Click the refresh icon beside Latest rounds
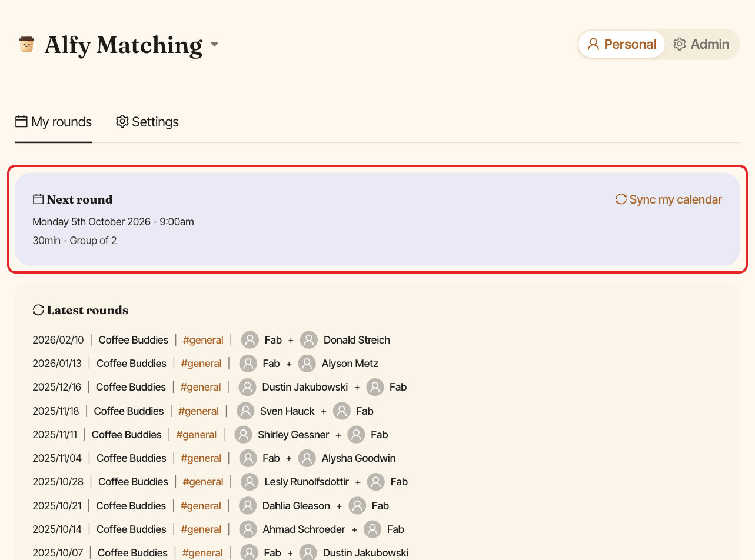 (38, 310)
